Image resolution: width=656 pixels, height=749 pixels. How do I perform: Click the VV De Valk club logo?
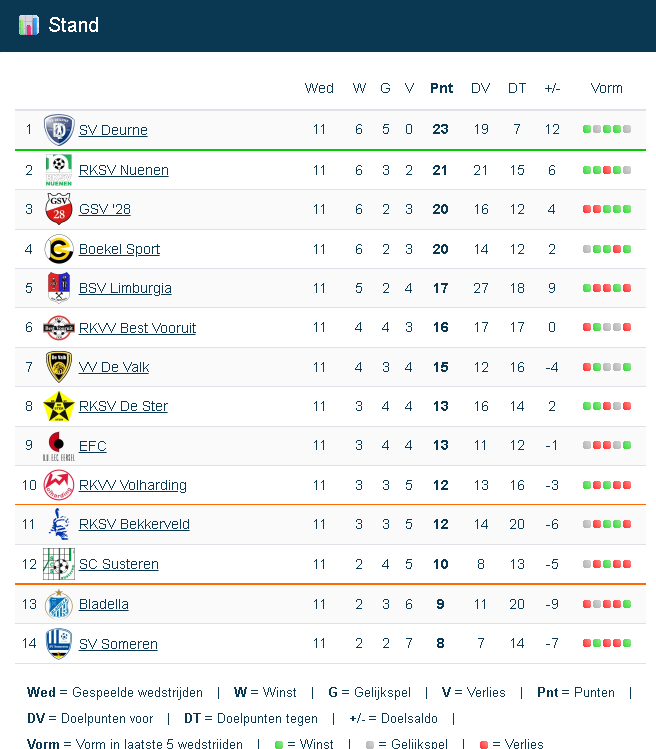click(59, 367)
